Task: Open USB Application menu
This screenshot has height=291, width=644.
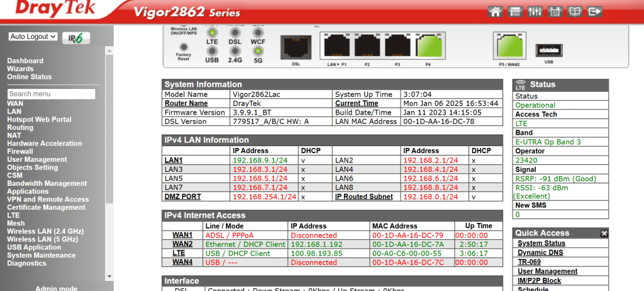Action: click(34, 248)
